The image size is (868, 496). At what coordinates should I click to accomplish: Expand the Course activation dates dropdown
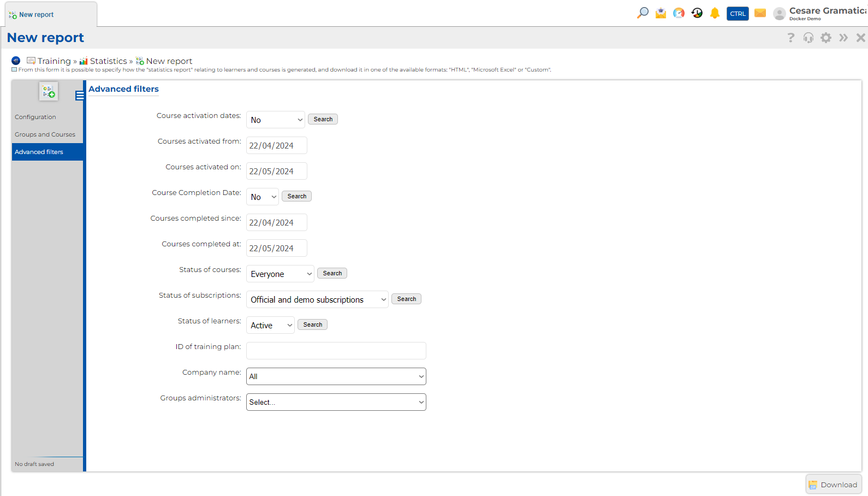pos(276,120)
